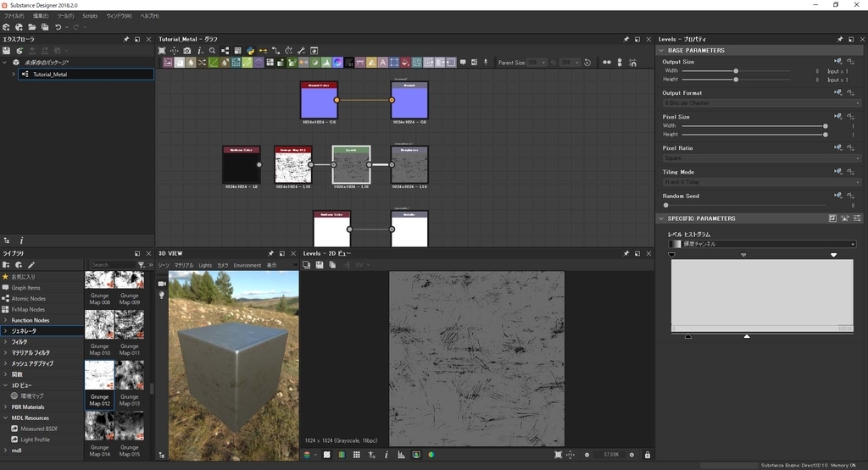Screen dimensions: 868x470
Task: Open the ヘルプ(H) menu
Action: [149, 16]
